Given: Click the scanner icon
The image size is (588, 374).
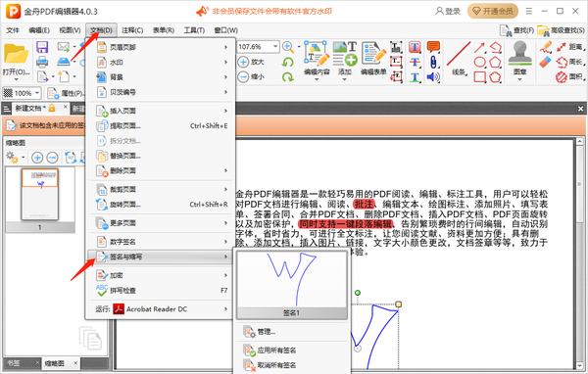Looking at the screenshot, I should pos(64,62).
